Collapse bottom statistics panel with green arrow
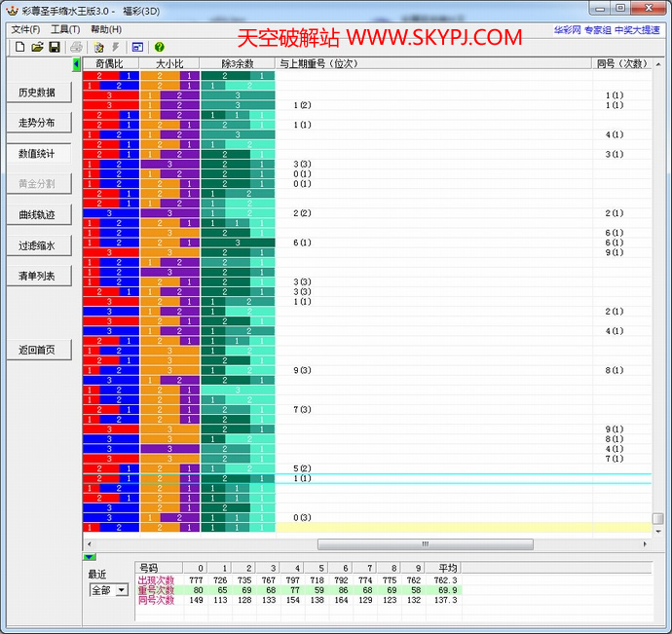The image size is (672, 634). click(90, 554)
